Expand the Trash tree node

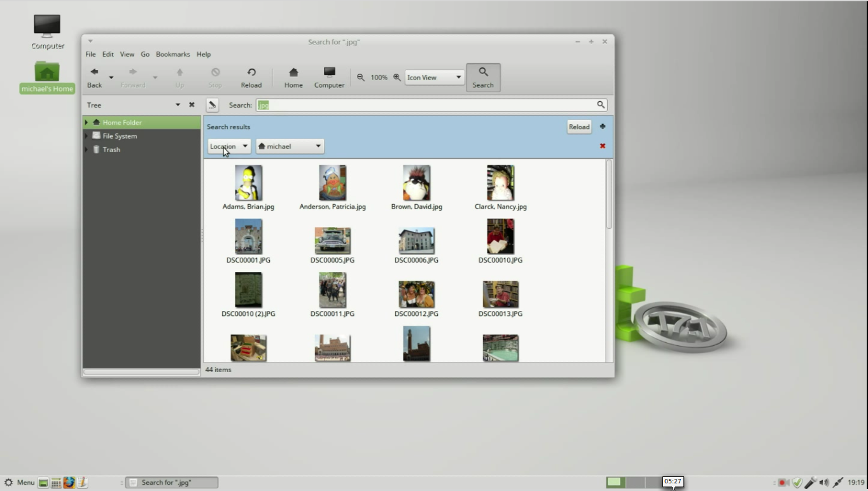click(x=87, y=149)
